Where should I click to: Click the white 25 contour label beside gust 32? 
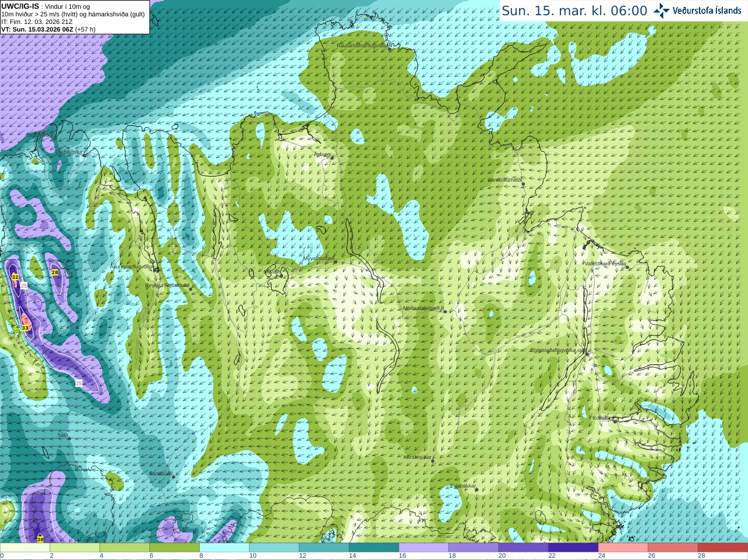click(24, 285)
